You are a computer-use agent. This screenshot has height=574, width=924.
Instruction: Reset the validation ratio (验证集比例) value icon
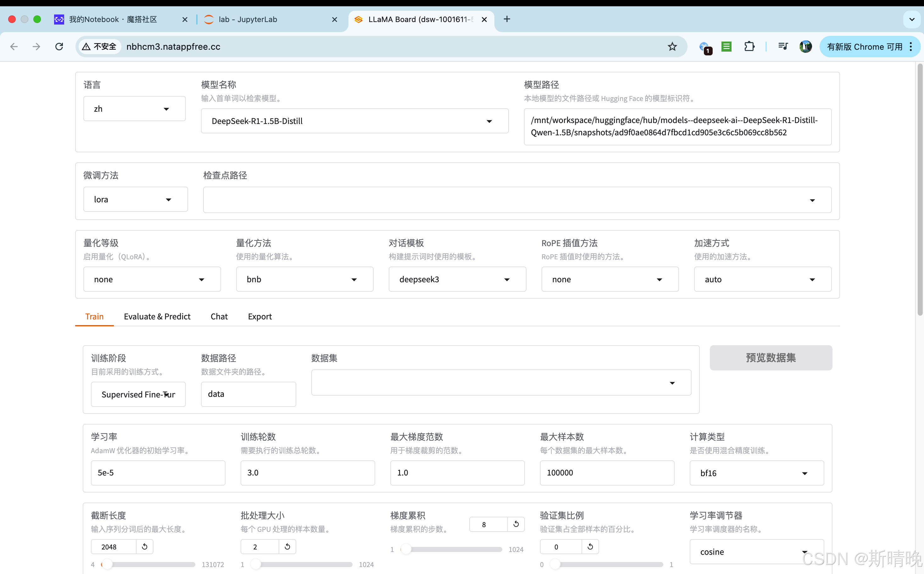590,547
